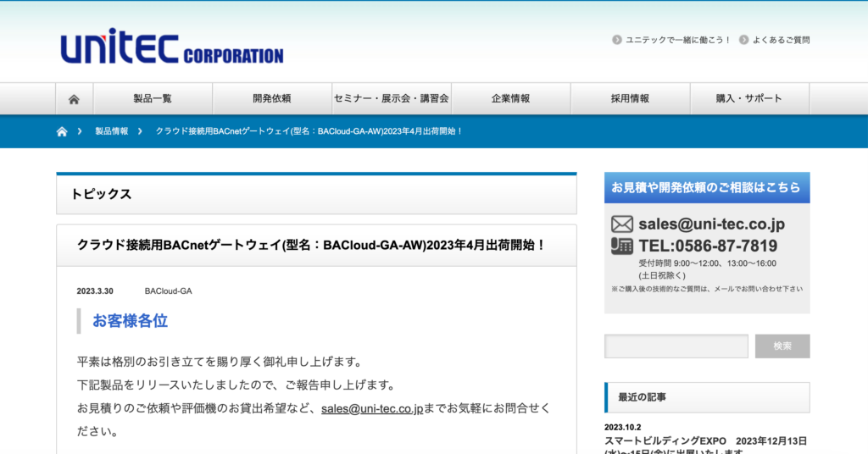868x454 pixels.
Task: Click the ※ご購入後の技術的なご質問 note
Action: (x=707, y=289)
